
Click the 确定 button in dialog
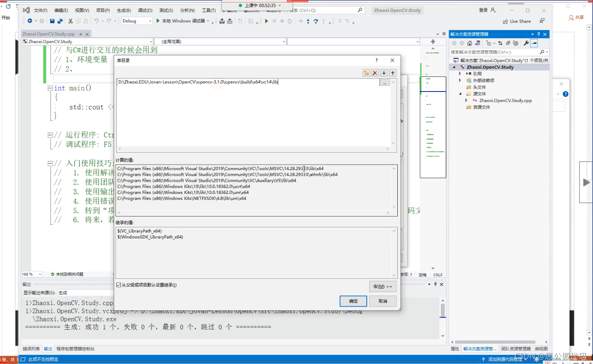(x=353, y=301)
